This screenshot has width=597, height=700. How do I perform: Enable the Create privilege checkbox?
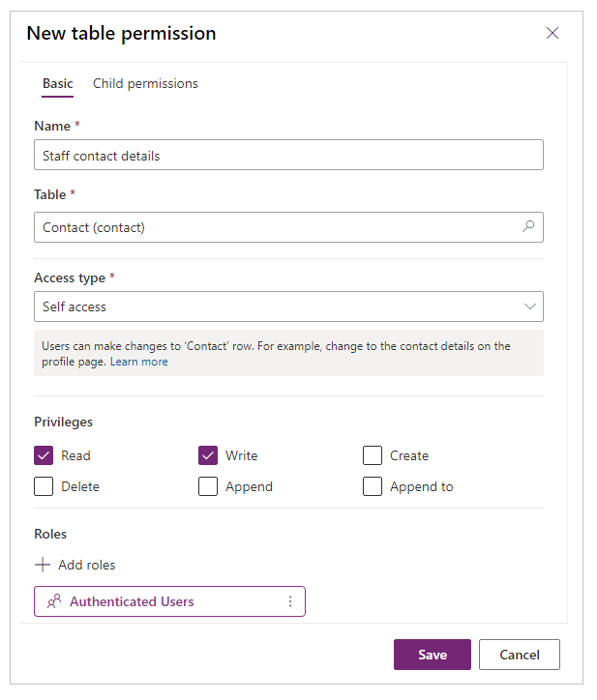[x=373, y=455]
